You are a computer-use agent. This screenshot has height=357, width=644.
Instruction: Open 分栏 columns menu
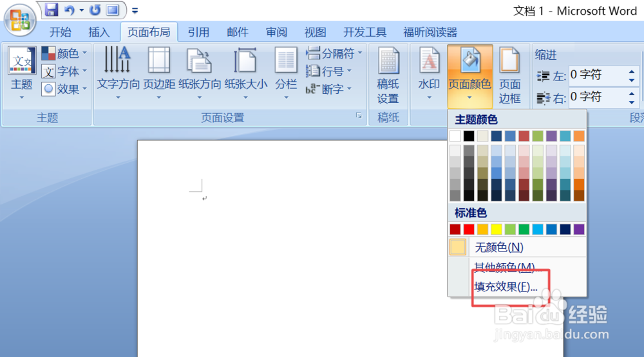click(x=286, y=73)
